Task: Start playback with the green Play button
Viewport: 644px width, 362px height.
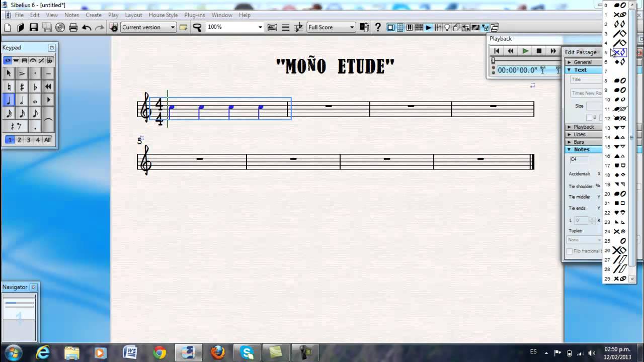Action: 525,51
